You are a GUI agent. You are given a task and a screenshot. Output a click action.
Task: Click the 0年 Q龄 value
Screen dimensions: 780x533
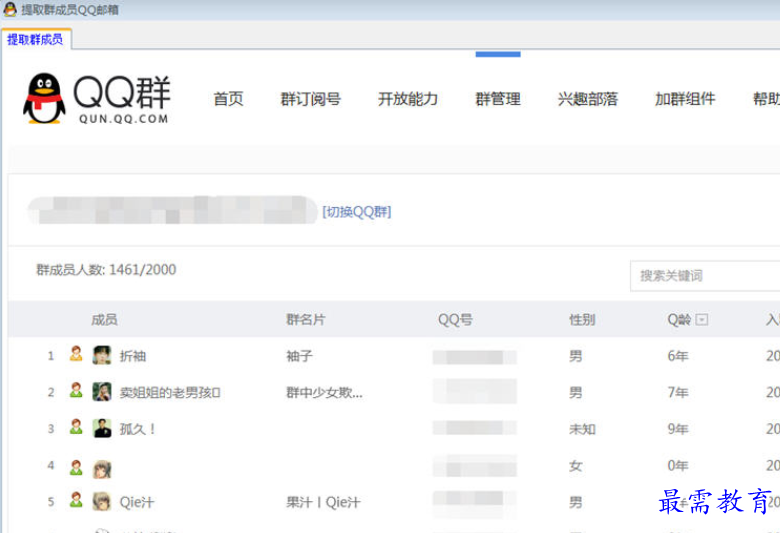click(x=678, y=466)
